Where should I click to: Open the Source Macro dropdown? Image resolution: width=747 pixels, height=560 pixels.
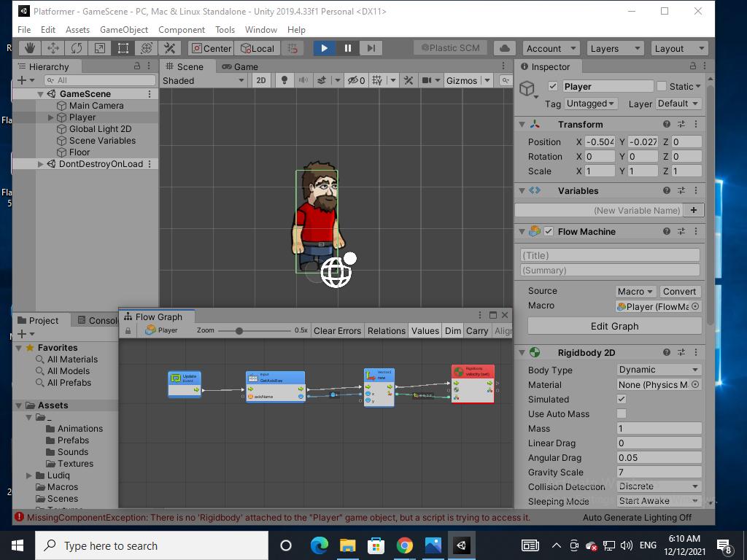click(x=636, y=292)
